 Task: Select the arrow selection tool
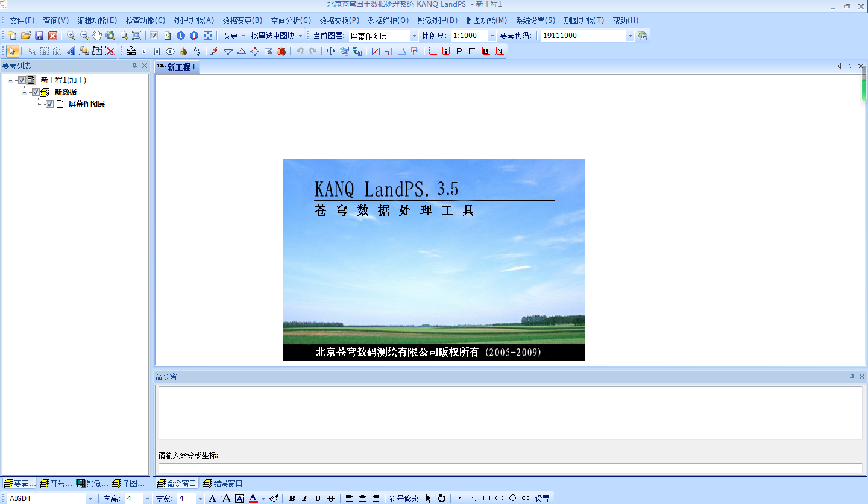[x=13, y=51]
